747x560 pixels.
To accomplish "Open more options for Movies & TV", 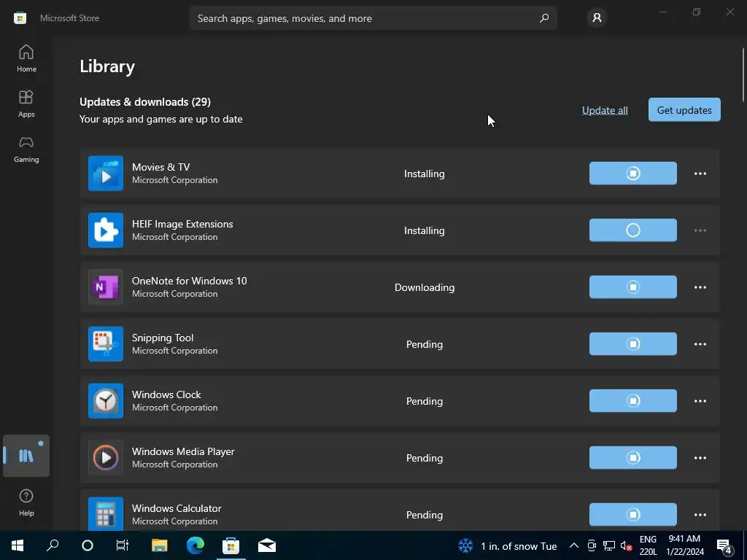I will click(700, 174).
